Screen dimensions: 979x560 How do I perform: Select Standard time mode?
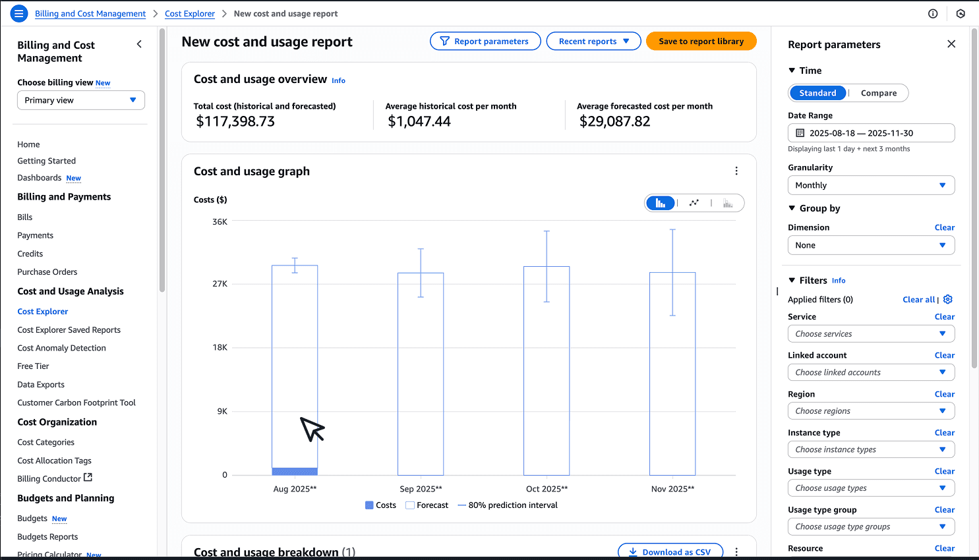point(817,93)
